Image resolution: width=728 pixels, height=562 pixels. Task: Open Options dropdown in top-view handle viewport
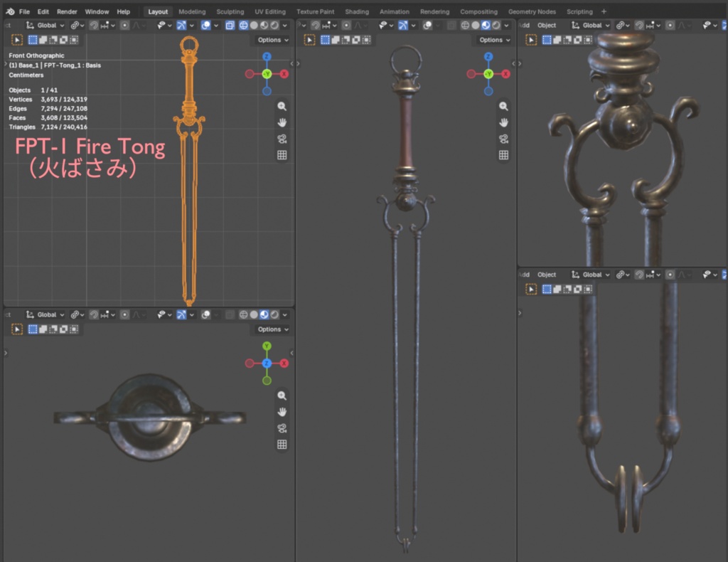coord(273,329)
